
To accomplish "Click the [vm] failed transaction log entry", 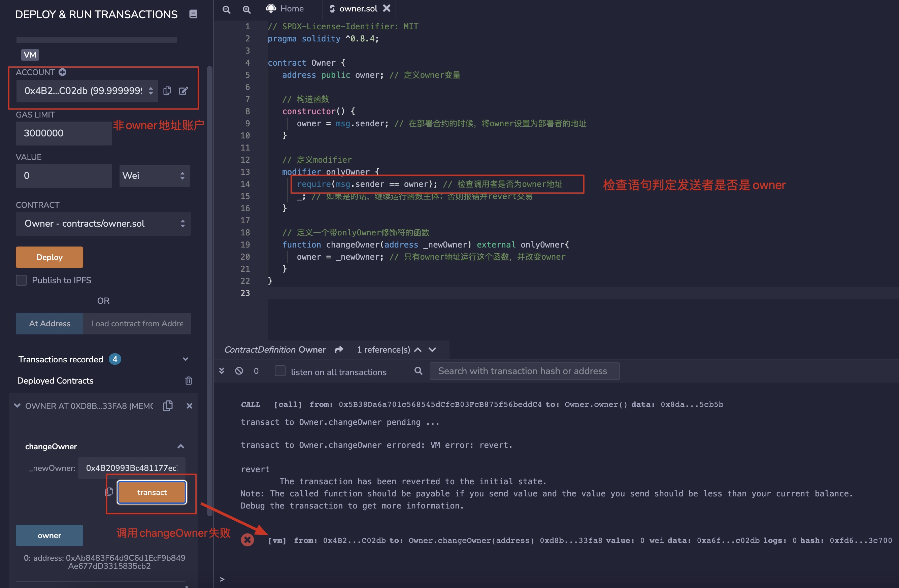I will point(580,541).
